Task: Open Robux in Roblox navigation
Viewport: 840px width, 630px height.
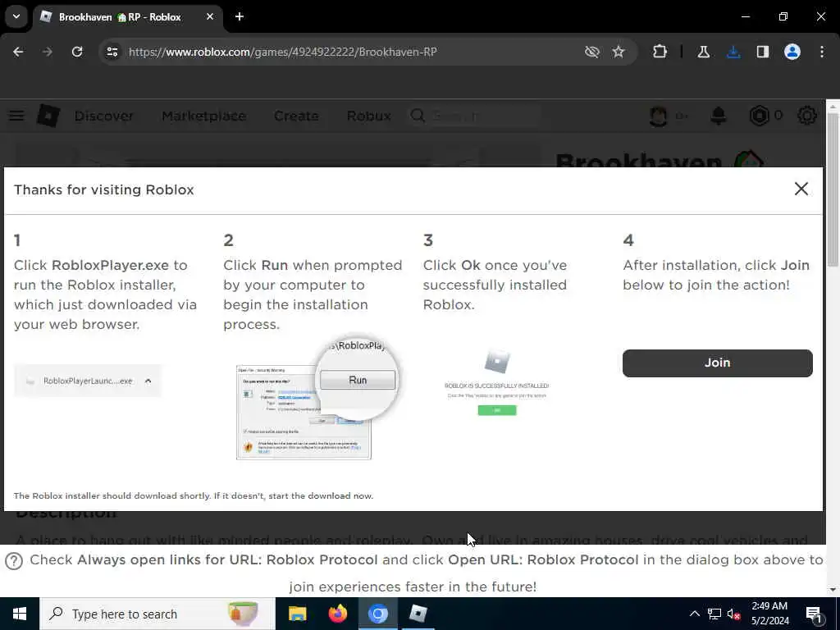Action: (368, 116)
